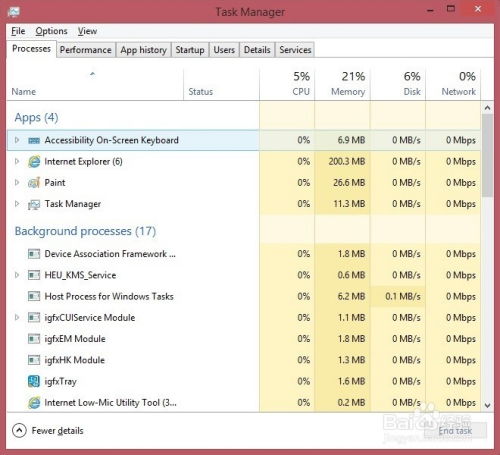Click the Accessibility On-Screen Keyboard icon
This screenshot has width=500, height=455.
[34, 140]
